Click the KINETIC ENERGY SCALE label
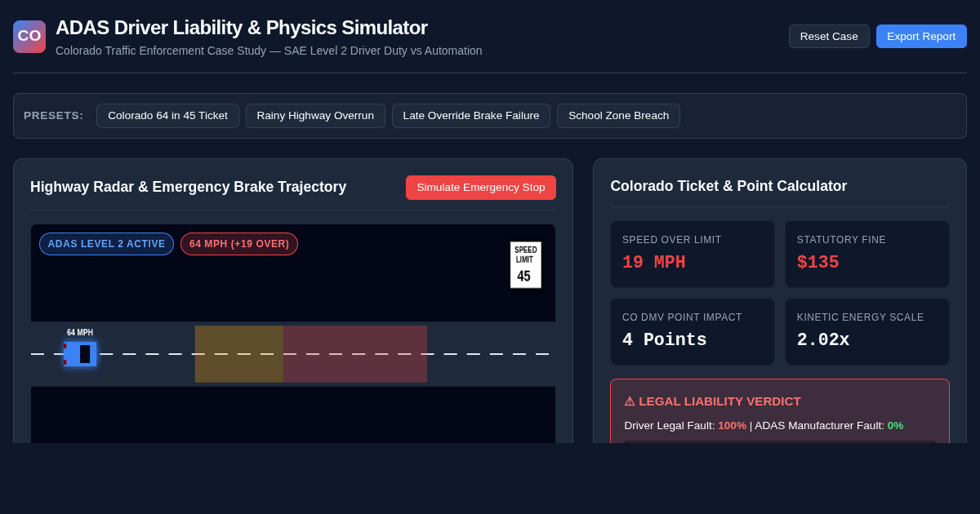980x514 pixels. [x=861, y=317]
